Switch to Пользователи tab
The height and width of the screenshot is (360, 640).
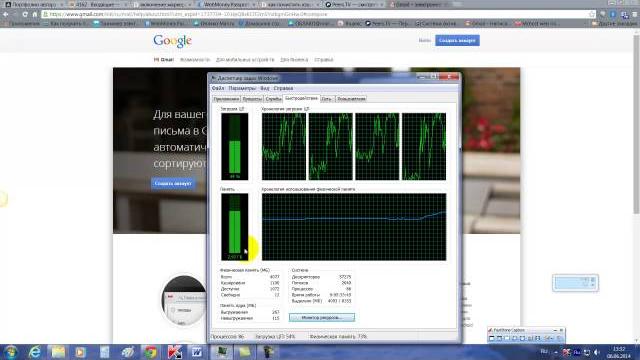click(351, 99)
